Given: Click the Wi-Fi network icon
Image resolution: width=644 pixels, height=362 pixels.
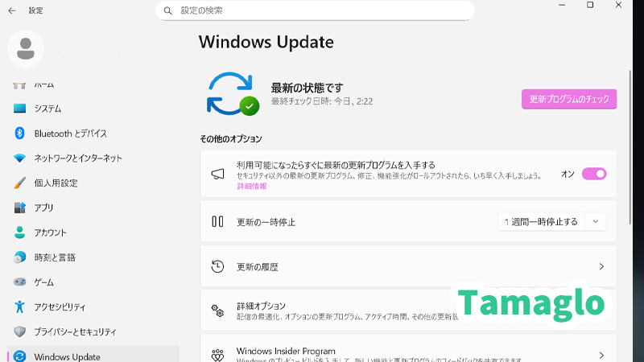Looking at the screenshot, I should 19,158.
